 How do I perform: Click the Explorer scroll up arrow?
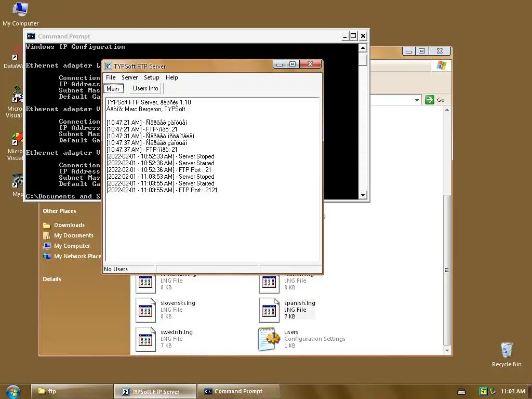point(447,110)
